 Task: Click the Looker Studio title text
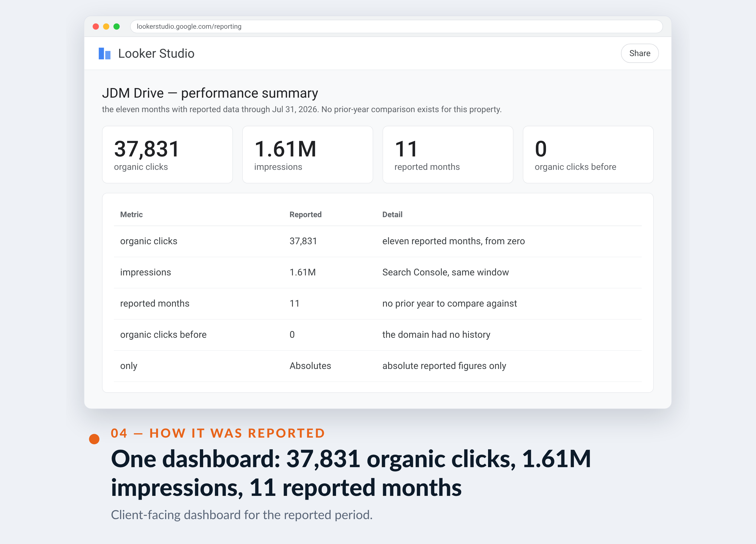pos(156,53)
